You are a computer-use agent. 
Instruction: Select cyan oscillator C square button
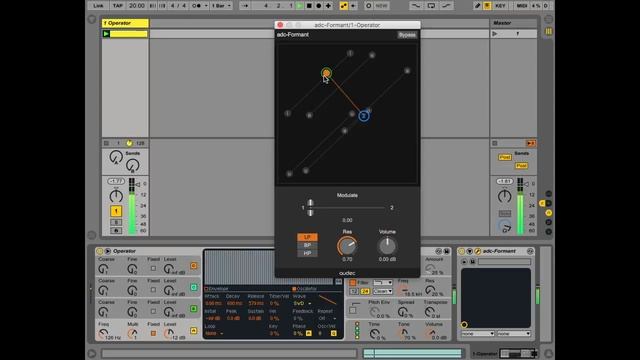[193, 287]
